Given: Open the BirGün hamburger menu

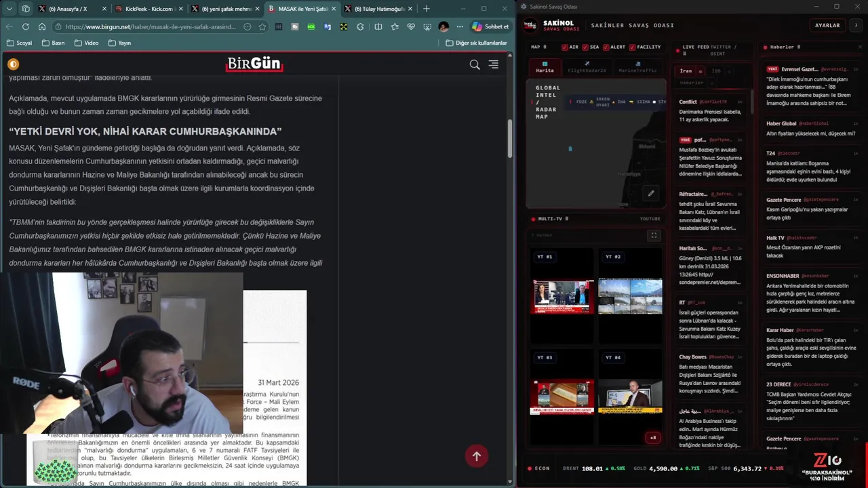Looking at the screenshot, I should click(x=494, y=64).
